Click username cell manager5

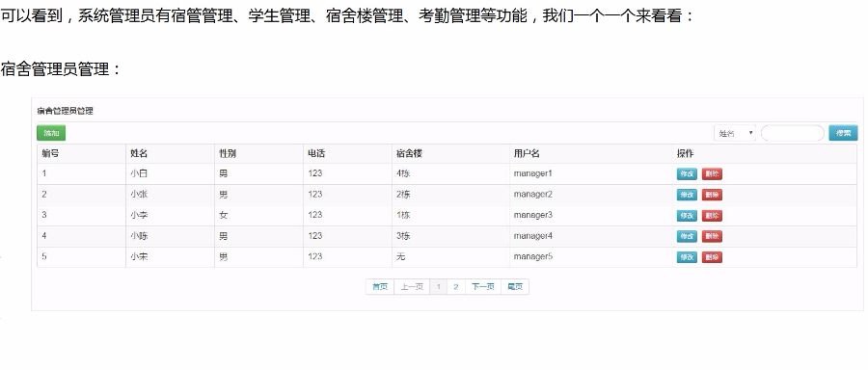click(x=533, y=257)
